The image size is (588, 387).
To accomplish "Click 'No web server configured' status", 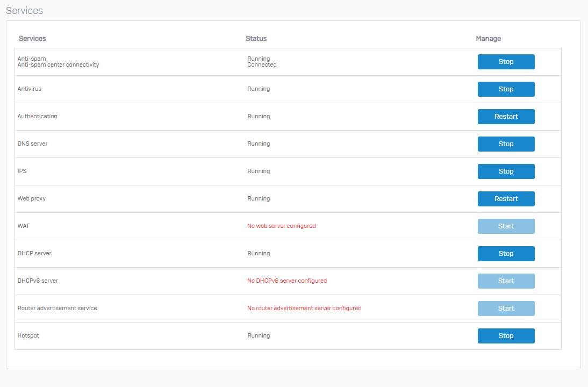I will coord(282,226).
